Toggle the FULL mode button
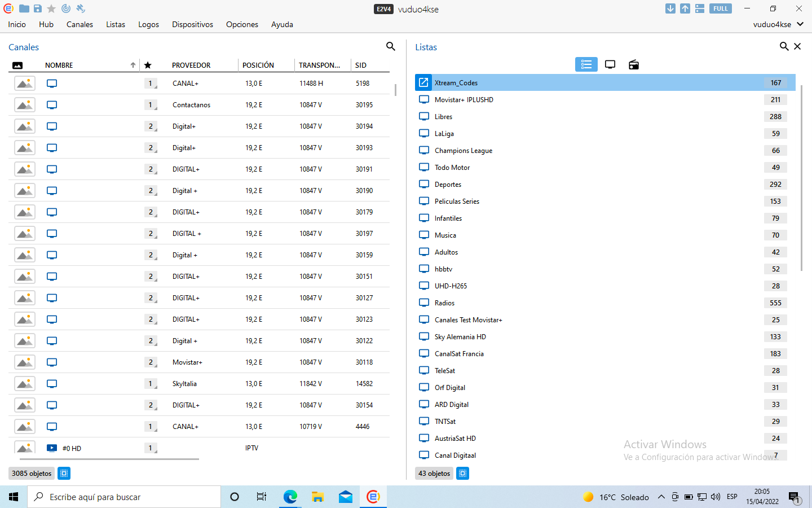This screenshot has width=812, height=508. [720, 8]
